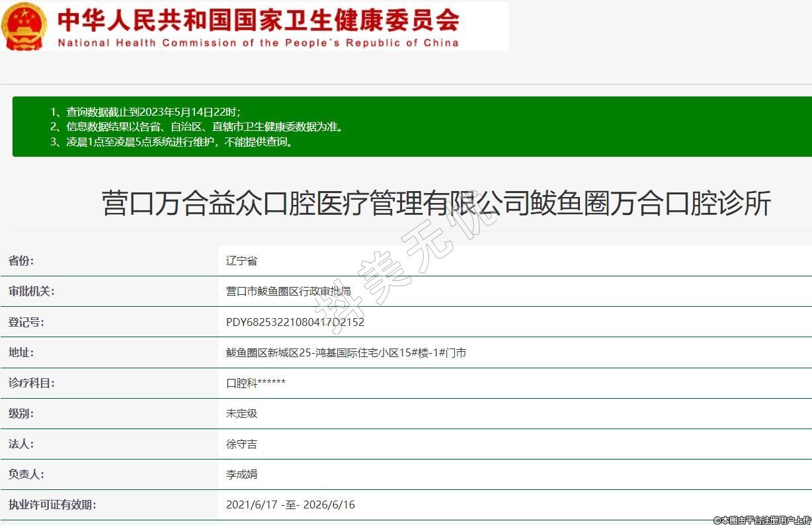Image resolution: width=812 pixels, height=525 pixels.
Task: Click the National Health Commission English subtitle
Action: [x=258, y=43]
